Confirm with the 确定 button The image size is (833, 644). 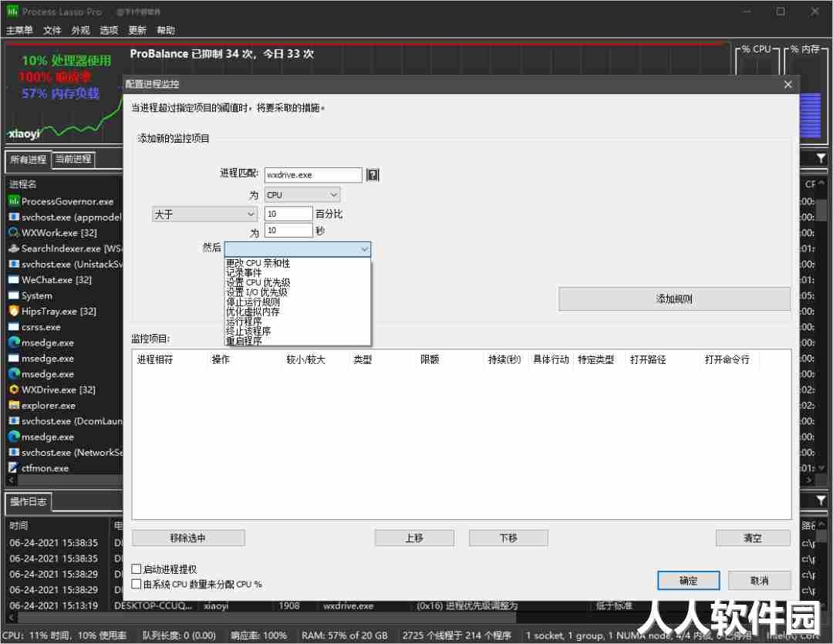click(x=689, y=580)
